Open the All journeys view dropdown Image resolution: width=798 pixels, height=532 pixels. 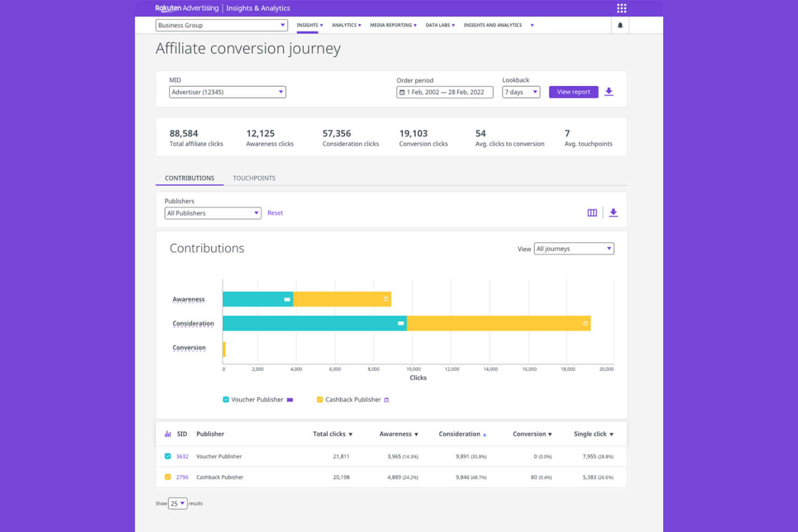click(574, 248)
